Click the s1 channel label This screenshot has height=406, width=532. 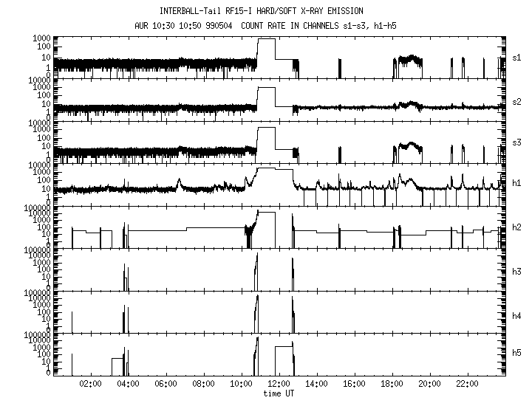(516, 58)
